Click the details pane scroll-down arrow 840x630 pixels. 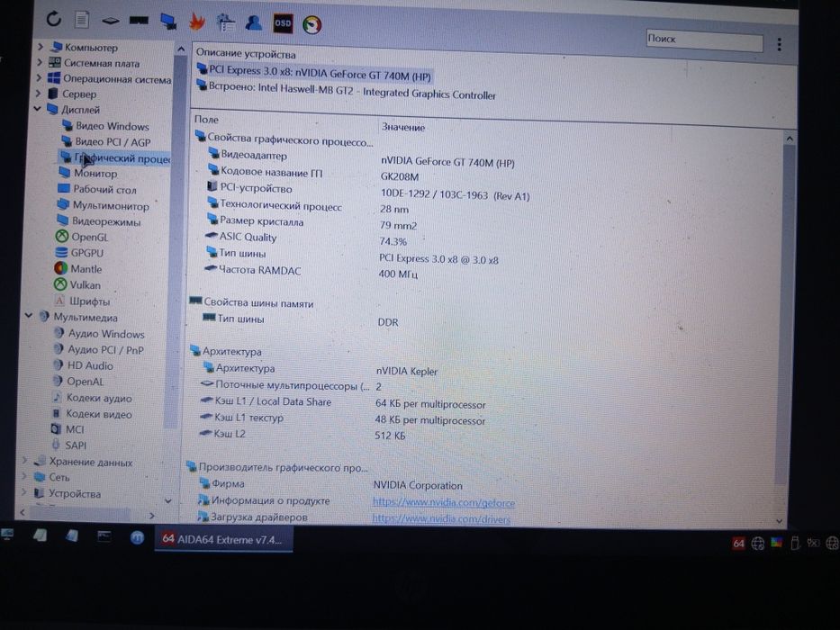pos(780,521)
